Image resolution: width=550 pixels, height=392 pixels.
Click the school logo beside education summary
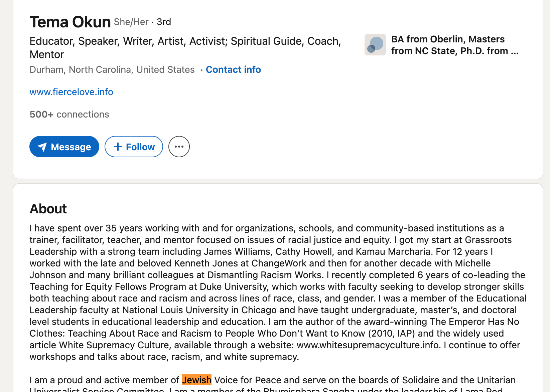(x=375, y=45)
